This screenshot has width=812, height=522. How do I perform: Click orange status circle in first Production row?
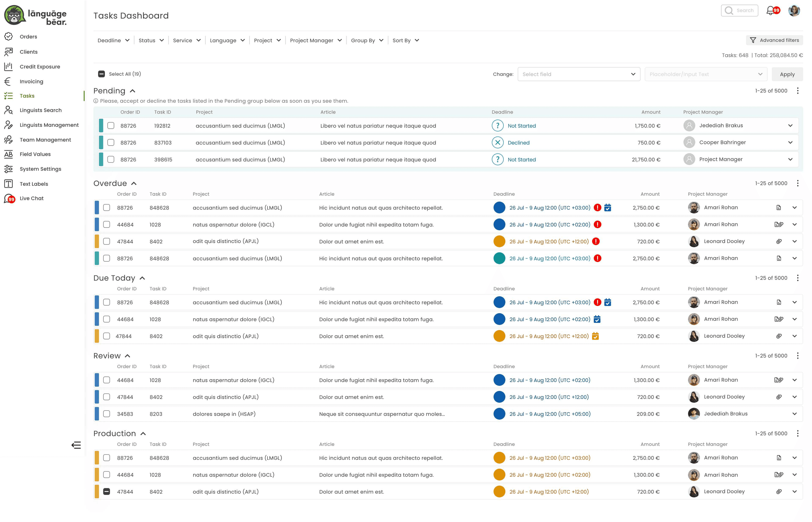tap(499, 458)
